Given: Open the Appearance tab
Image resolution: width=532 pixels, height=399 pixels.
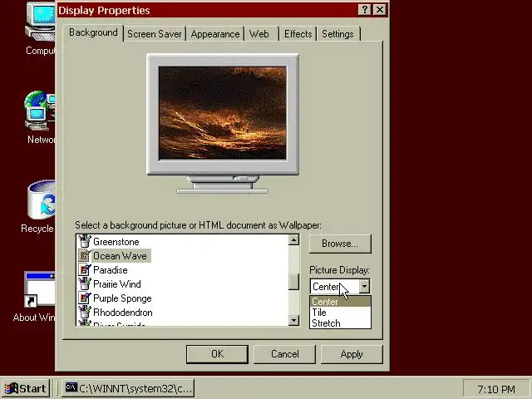Looking at the screenshot, I should click(x=215, y=34).
